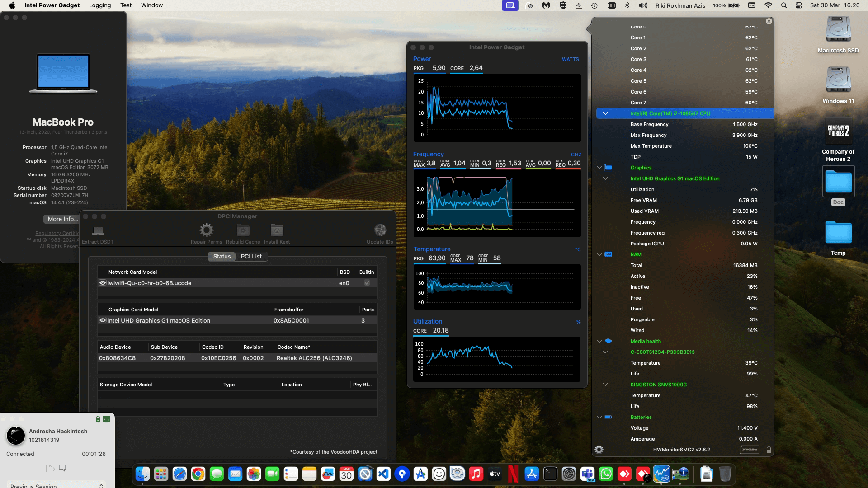Click the Update IDs icon
Image resolution: width=868 pixels, height=488 pixels.
point(380,230)
